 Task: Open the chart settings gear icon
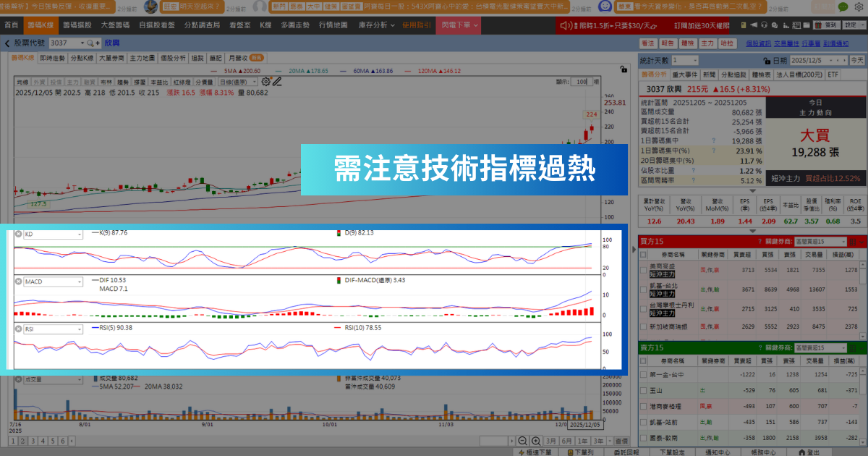pyautogui.click(x=265, y=81)
